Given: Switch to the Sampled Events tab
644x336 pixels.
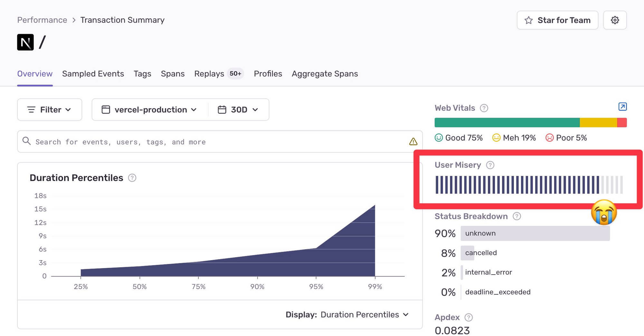Looking at the screenshot, I should coord(93,74).
